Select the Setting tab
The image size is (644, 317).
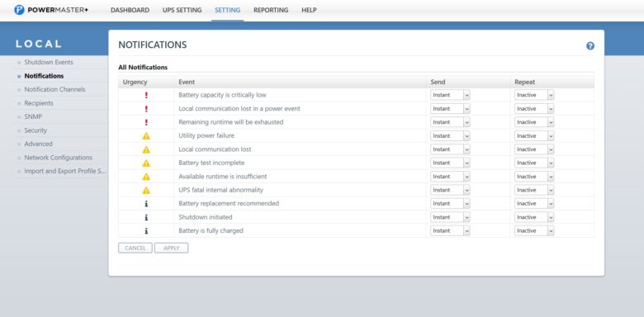[x=228, y=10]
